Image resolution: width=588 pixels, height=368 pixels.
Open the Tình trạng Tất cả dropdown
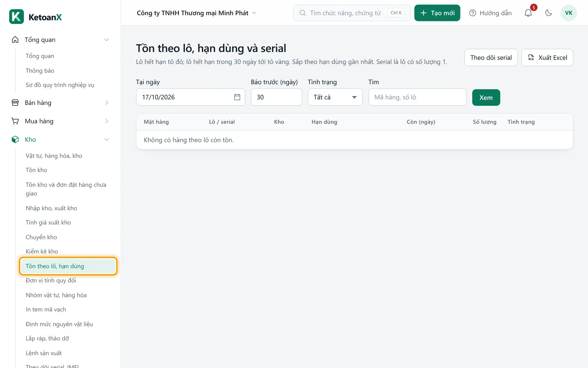[335, 97]
